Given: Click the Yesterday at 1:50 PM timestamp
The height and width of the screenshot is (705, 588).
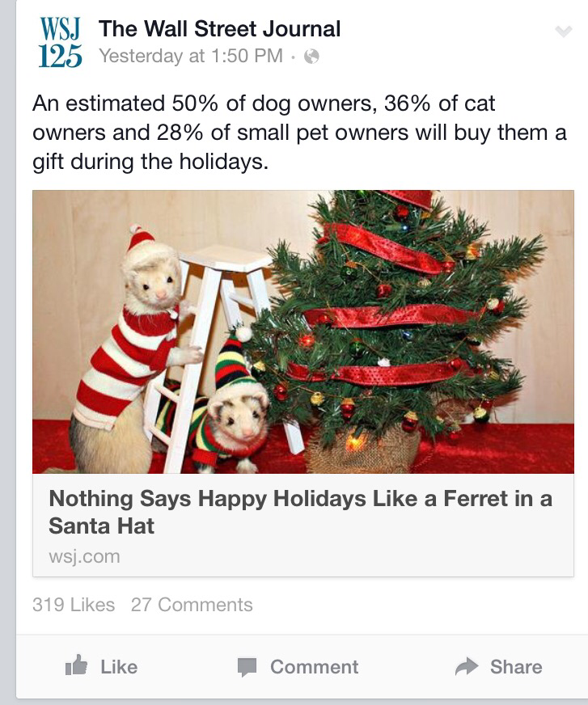Looking at the screenshot, I should (190, 56).
